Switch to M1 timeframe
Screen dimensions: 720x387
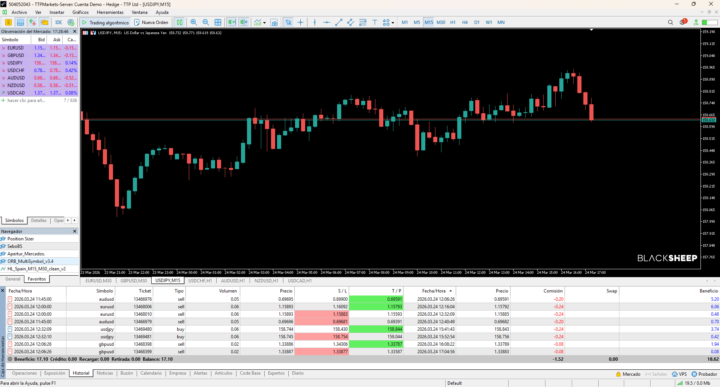405,22
